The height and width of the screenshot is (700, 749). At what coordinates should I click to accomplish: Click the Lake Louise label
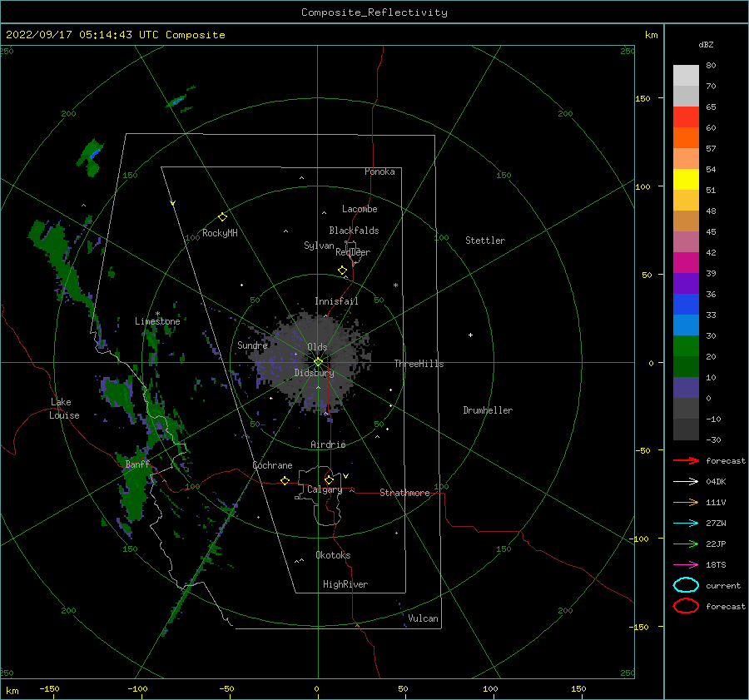64,409
